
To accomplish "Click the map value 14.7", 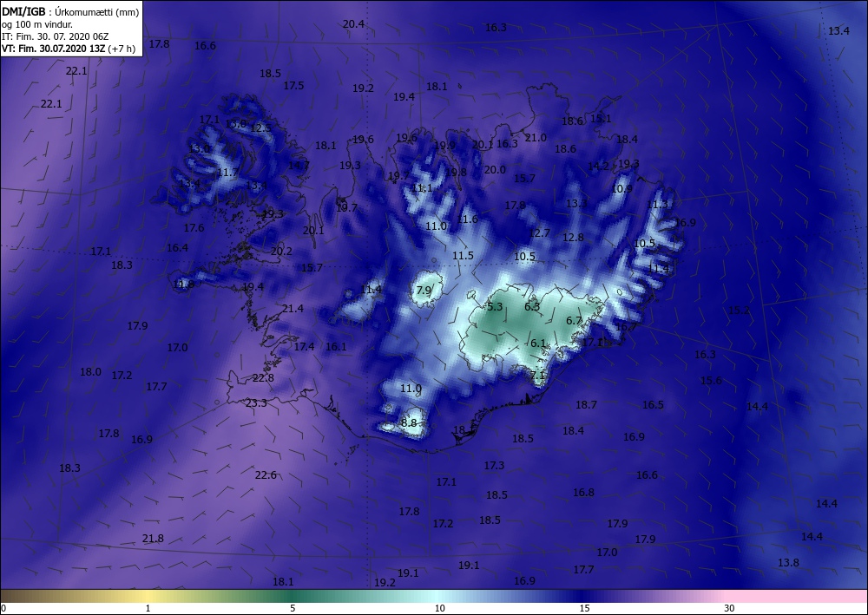I will [x=299, y=165].
